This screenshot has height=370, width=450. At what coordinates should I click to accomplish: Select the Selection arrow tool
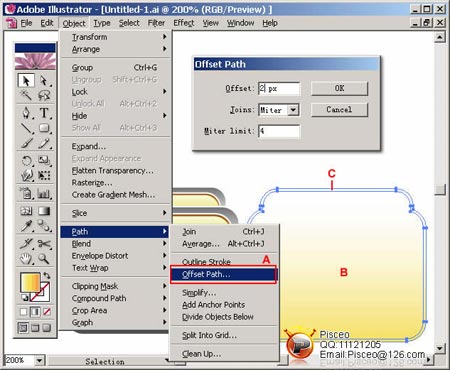[26, 80]
